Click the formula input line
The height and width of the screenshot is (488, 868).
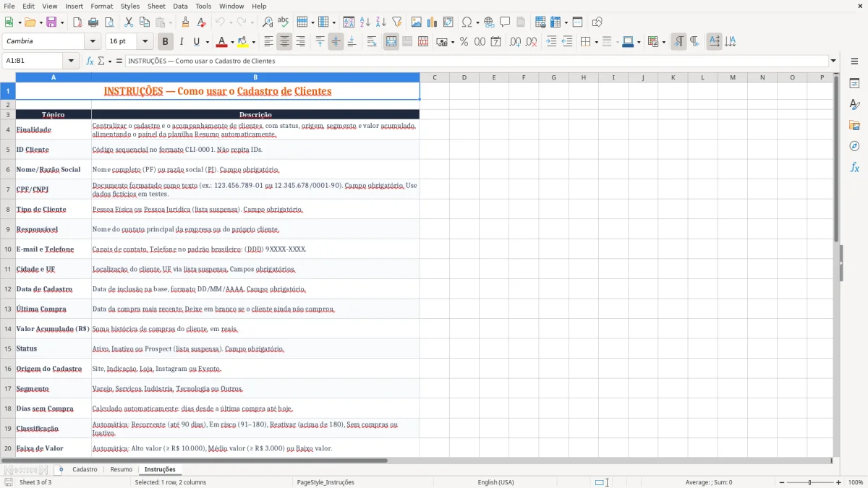(476, 61)
